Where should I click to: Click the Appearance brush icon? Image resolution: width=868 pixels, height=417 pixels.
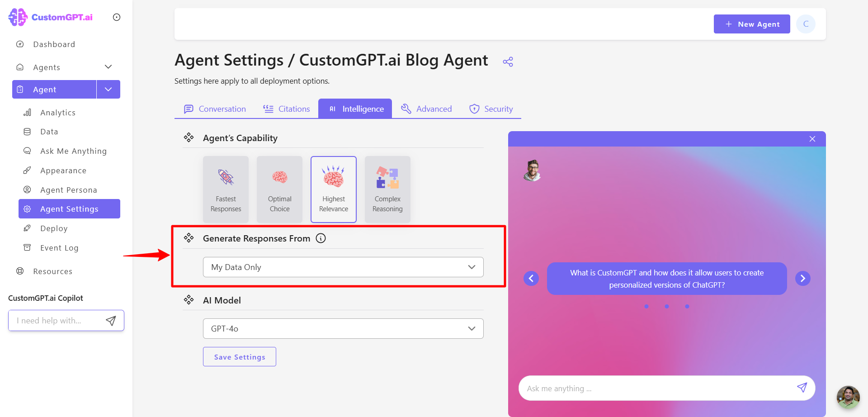(27, 170)
